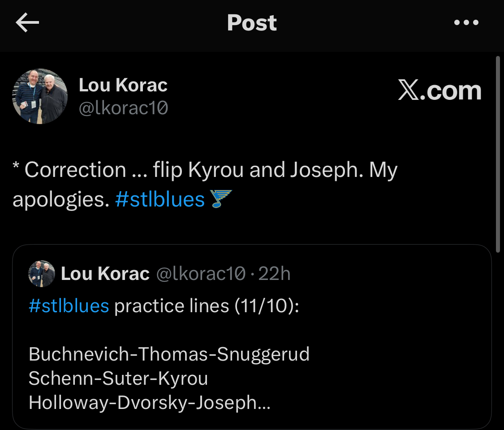This screenshot has width=504, height=430.
Task: Click the Lou Korac display name at top
Action: tap(123, 85)
